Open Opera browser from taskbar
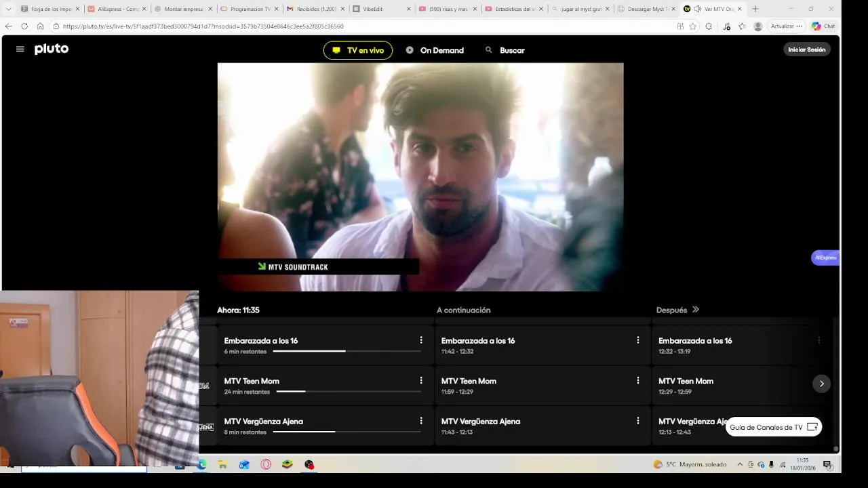The width and height of the screenshot is (868, 488). tap(266, 464)
